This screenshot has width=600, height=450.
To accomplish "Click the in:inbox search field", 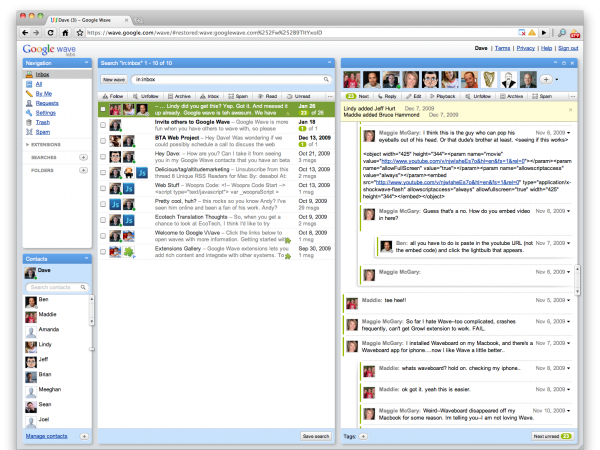I will pyautogui.click(x=231, y=80).
